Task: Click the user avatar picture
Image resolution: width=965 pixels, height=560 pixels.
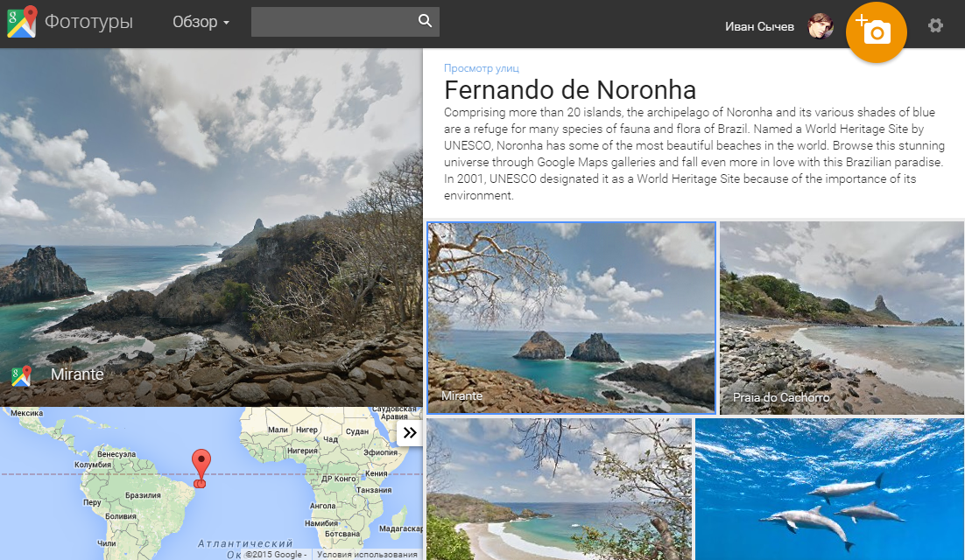Action: (821, 26)
